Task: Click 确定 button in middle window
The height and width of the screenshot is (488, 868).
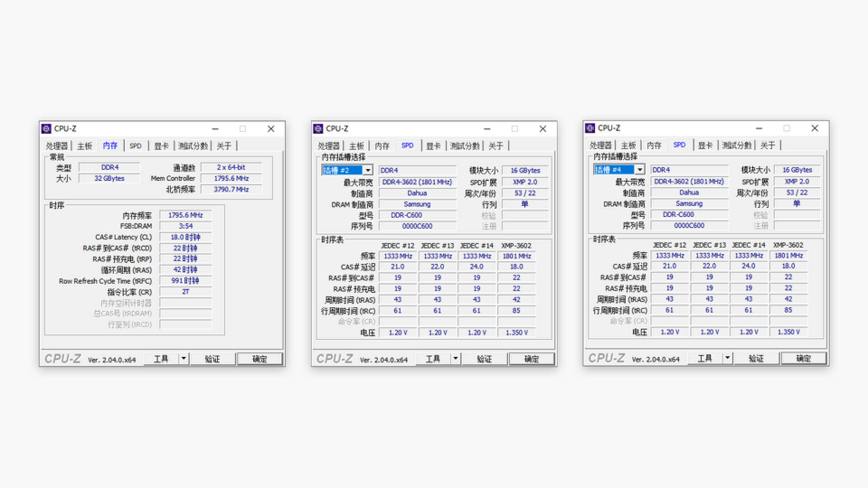Action: click(531, 359)
